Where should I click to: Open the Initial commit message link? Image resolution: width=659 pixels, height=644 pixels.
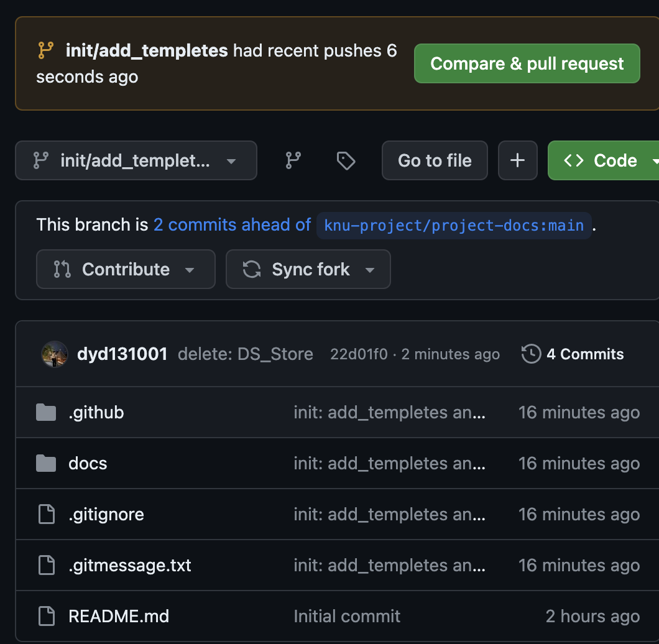point(347,616)
